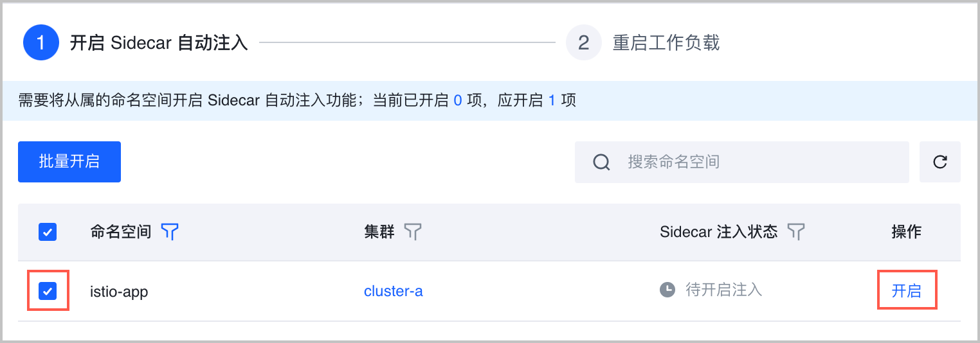Switch to the 重启工作负载 step label

[666, 43]
